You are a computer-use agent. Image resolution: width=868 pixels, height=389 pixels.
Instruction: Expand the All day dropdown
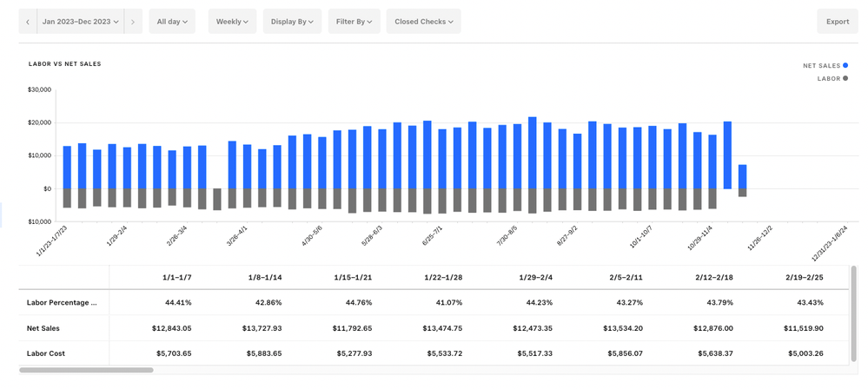172,22
